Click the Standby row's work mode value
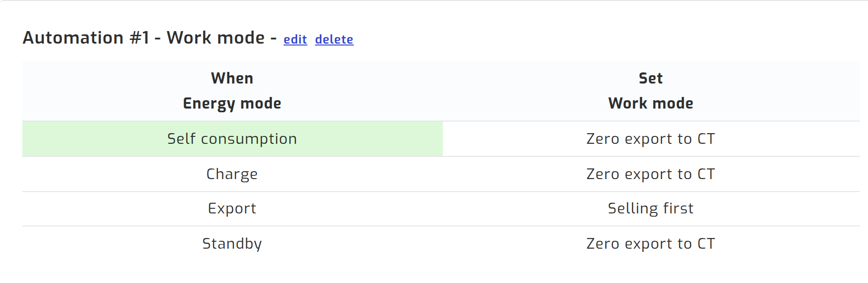 coord(651,244)
